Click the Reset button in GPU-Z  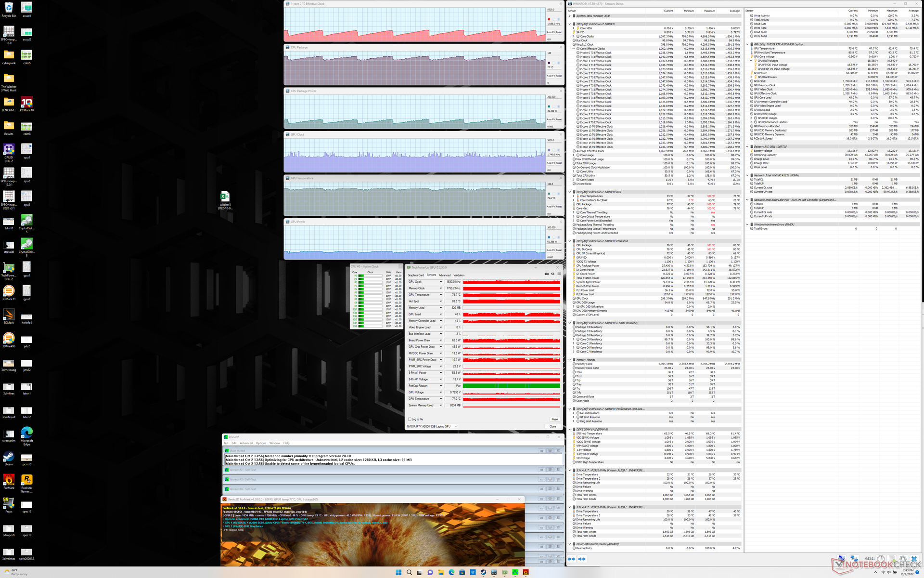(554, 419)
